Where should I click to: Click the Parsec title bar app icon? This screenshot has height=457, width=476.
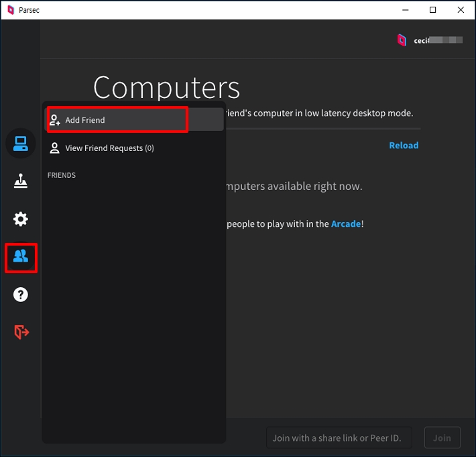(x=11, y=9)
